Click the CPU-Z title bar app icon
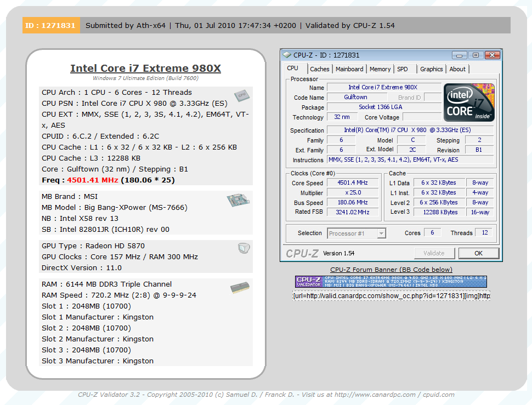Image resolution: width=532 pixels, height=405 pixels. 287,55
